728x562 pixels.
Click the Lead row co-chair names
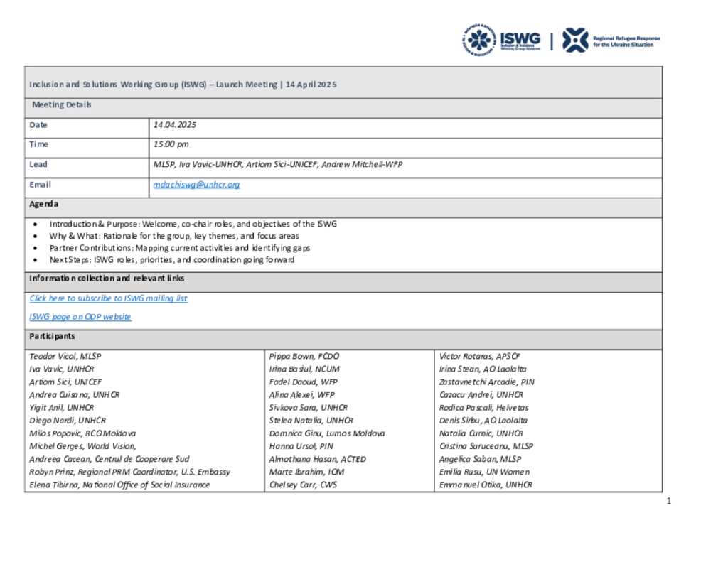tap(277, 164)
